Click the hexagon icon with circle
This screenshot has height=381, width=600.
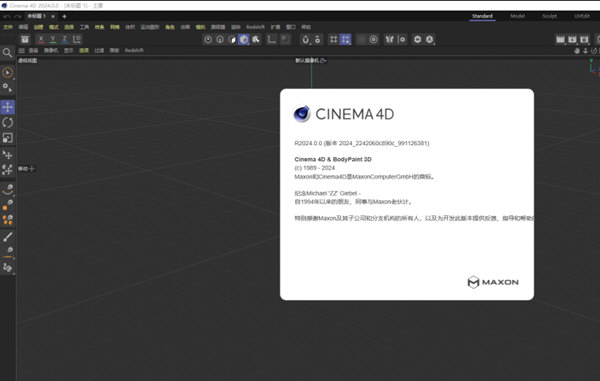pos(417,39)
